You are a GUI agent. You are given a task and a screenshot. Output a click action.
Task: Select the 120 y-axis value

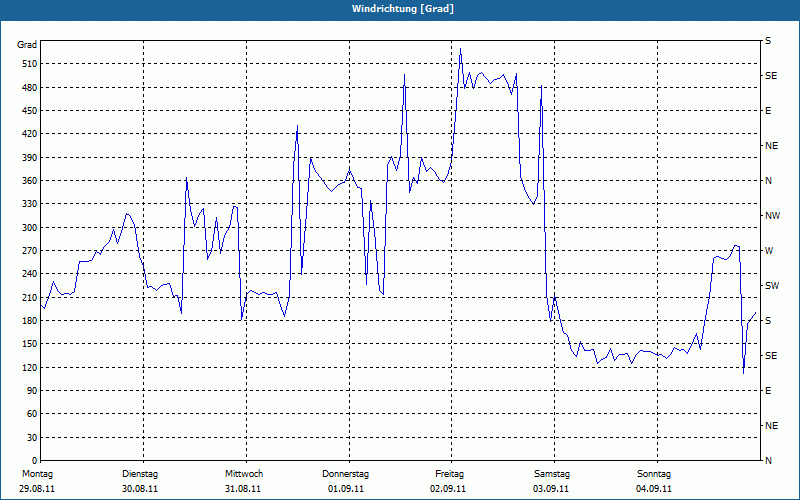[30, 367]
